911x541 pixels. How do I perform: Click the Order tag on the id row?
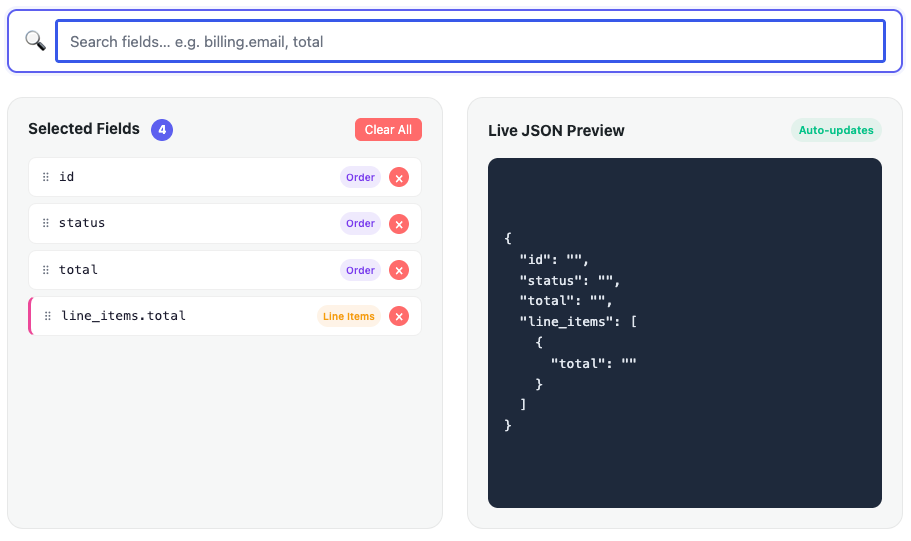360,177
